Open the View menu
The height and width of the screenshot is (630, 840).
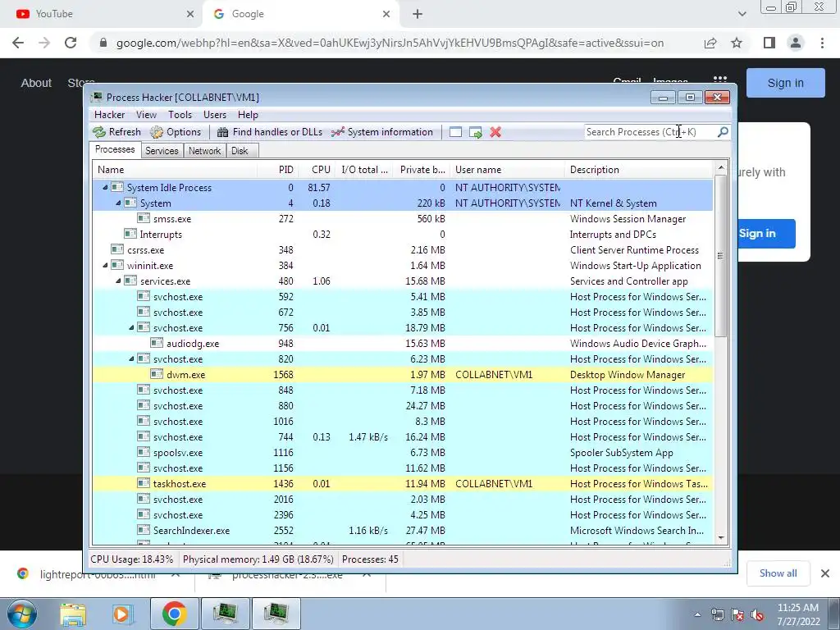[146, 115]
